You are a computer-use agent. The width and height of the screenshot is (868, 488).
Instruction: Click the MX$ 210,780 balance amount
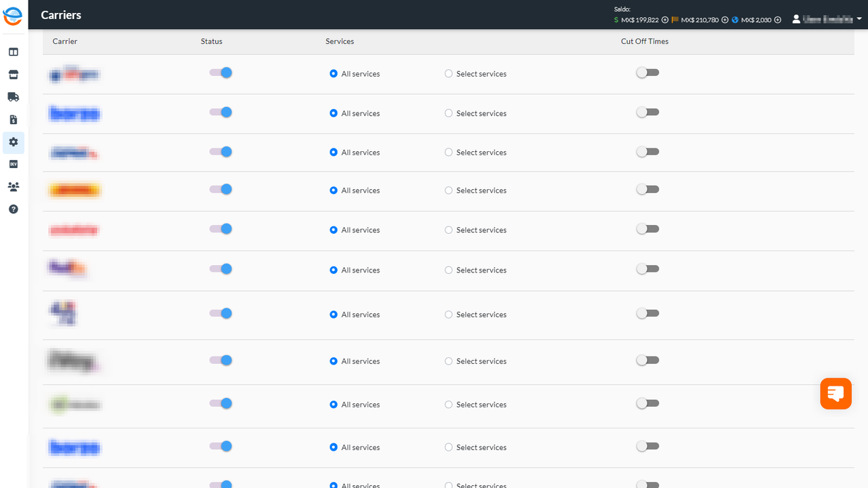(x=700, y=20)
